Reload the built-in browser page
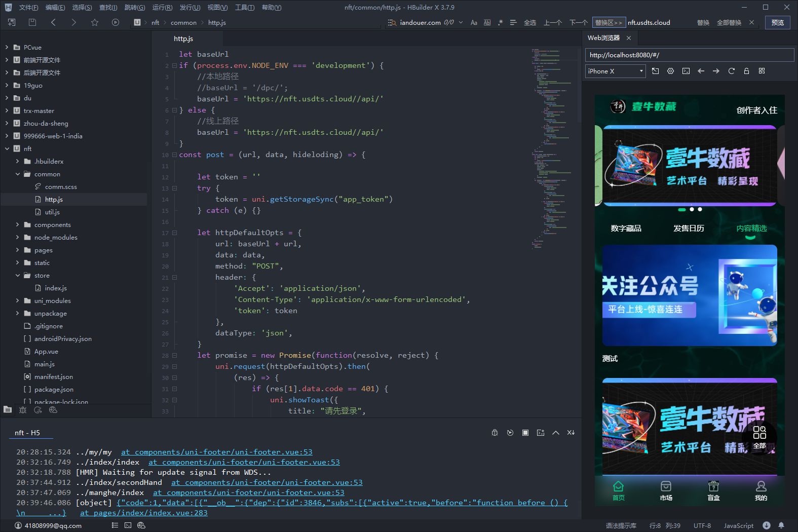 (x=731, y=71)
